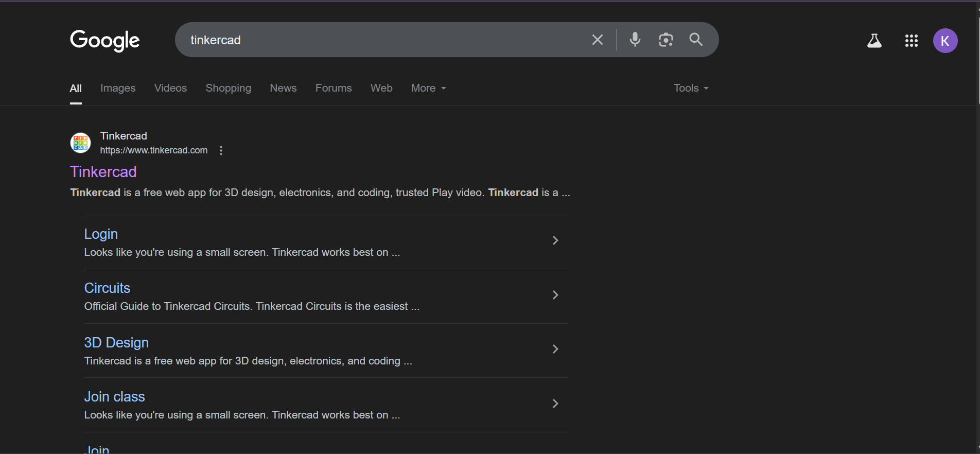Click the chevron on the Login row
The height and width of the screenshot is (454, 980).
coord(555,240)
